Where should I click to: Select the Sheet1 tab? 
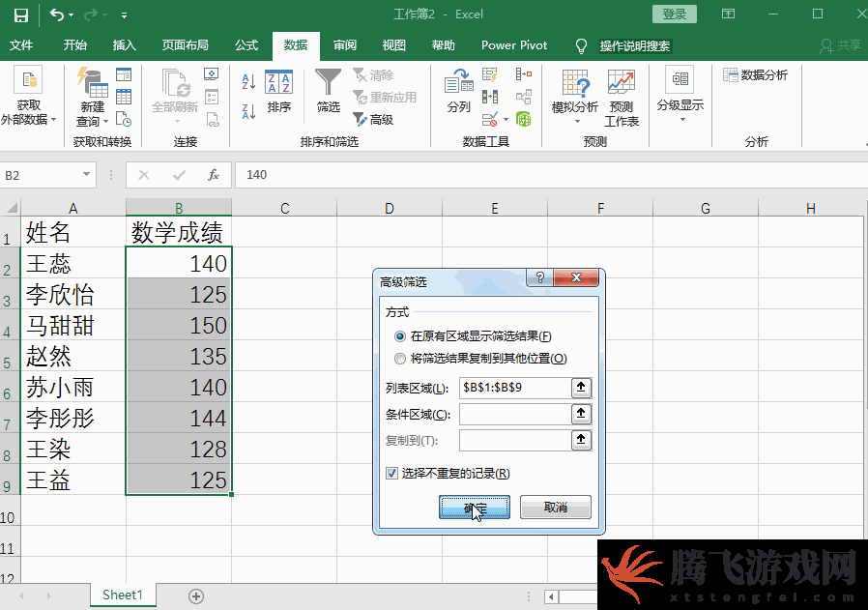coord(123,595)
